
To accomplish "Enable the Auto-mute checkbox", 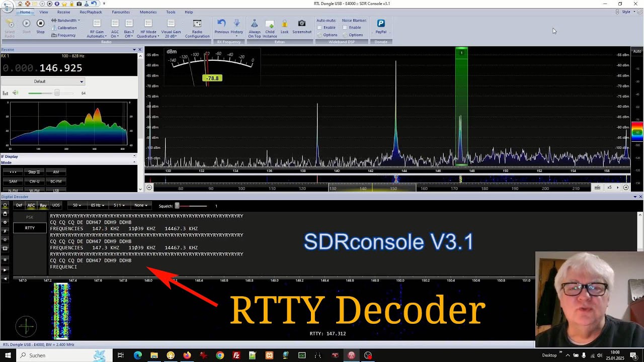I will pos(319,28).
